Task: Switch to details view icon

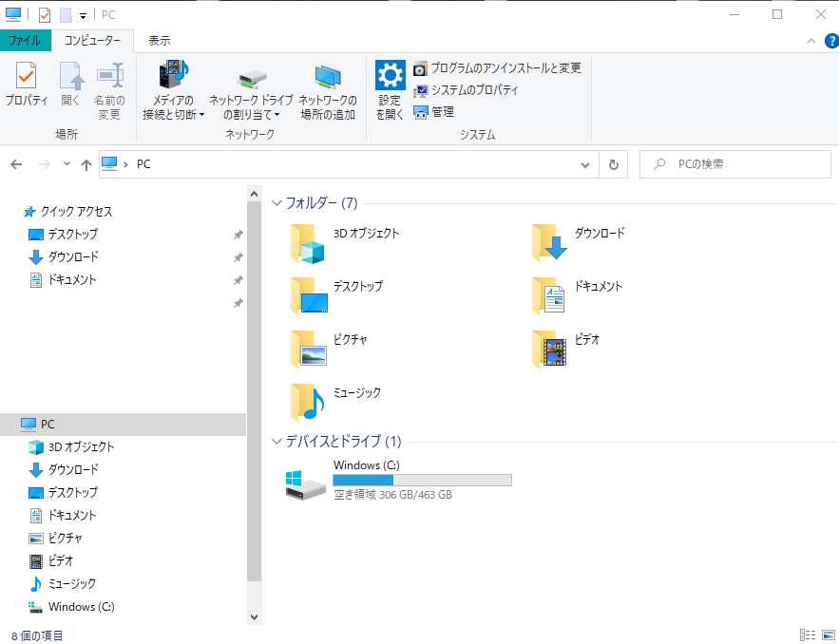Action: point(808,635)
